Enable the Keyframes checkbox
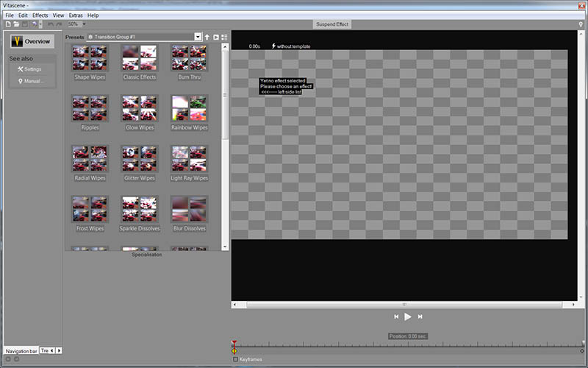The image size is (588, 368). tap(235, 359)
